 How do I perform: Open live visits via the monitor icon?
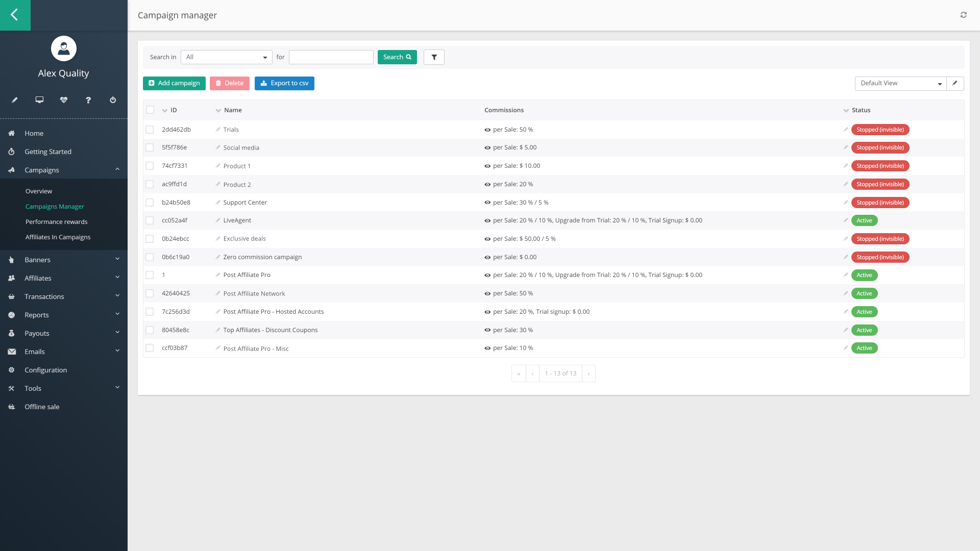(x=39, y=100)
